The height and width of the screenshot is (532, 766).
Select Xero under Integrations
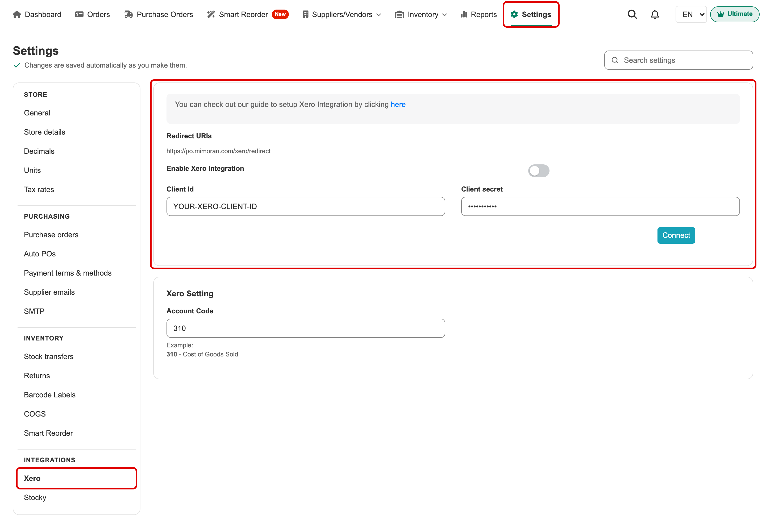tap(76, 478)
